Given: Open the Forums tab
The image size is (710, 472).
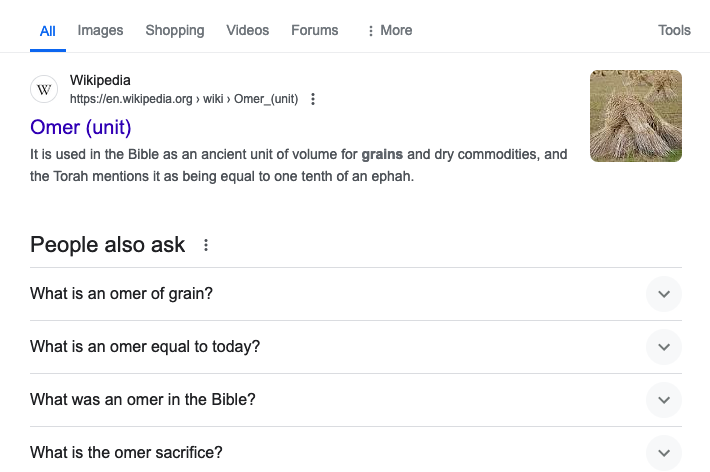Looking at the screenshot, I should pos(315,30).
